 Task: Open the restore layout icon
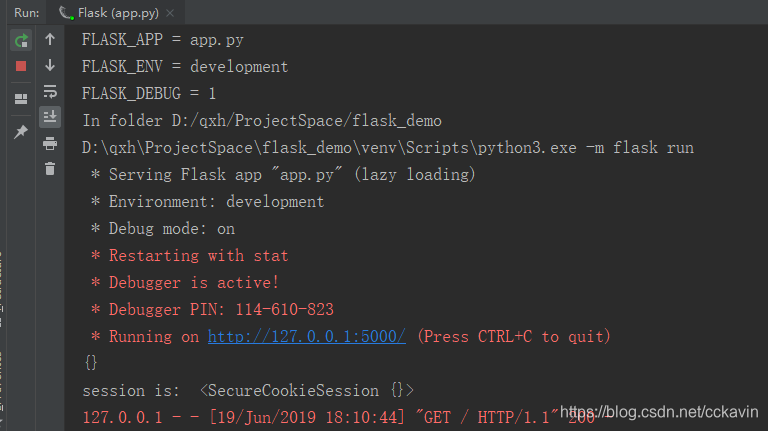click(x=21, y=99)
